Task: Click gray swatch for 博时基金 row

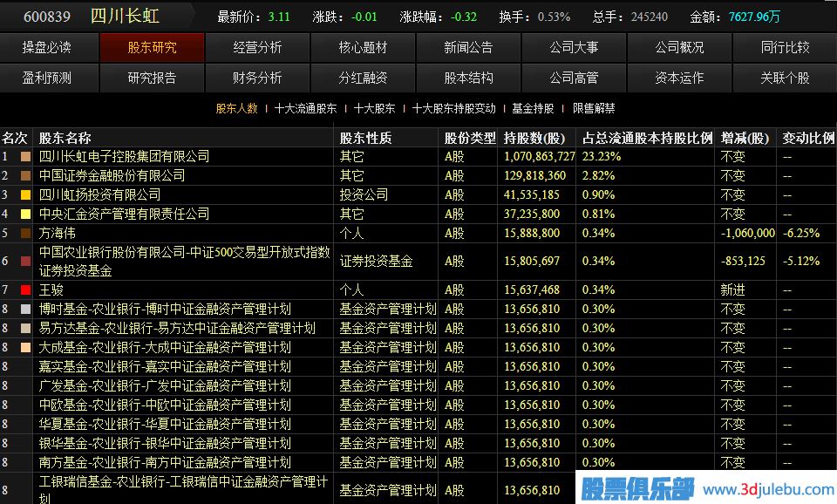Action: coord(25,310)
